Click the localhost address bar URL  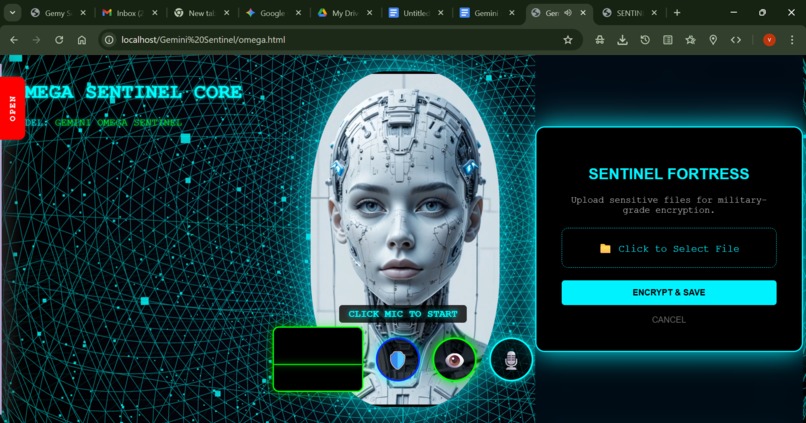pyautogui.click(x=203, y=40)
